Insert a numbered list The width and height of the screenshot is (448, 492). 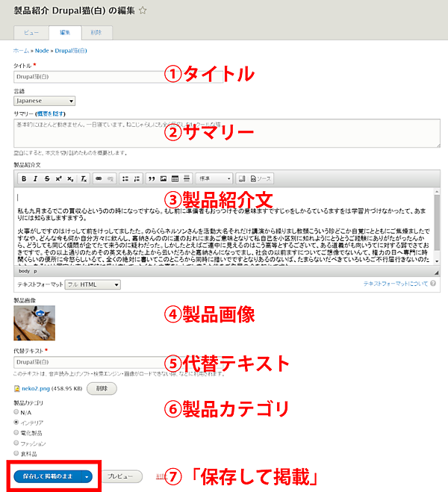137,178
